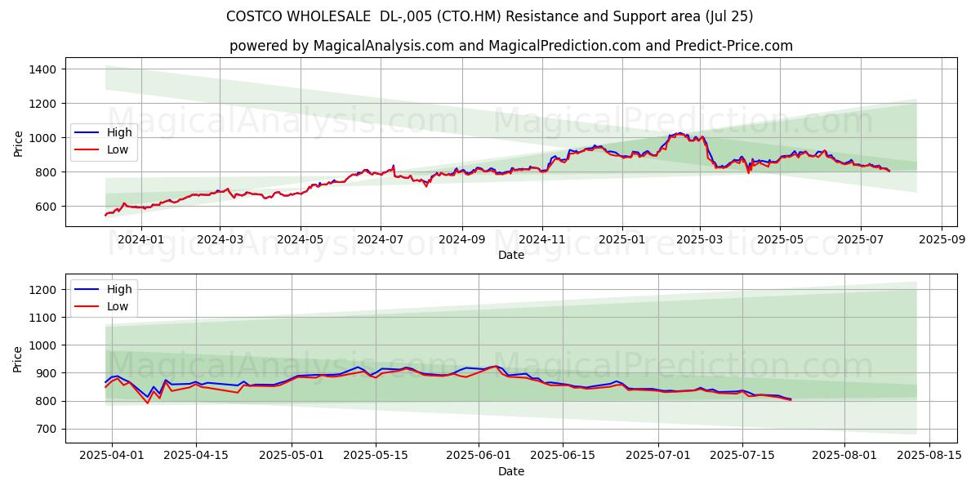
Task: Click the 2025-05-15 date tick
Action: coord(376,455)
